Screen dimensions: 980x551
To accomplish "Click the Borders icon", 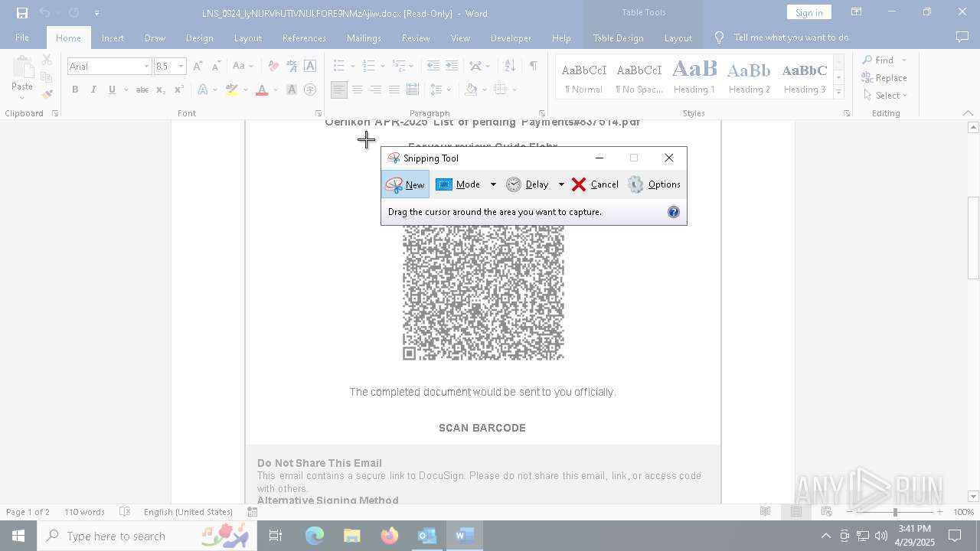I will click(500, 90).
